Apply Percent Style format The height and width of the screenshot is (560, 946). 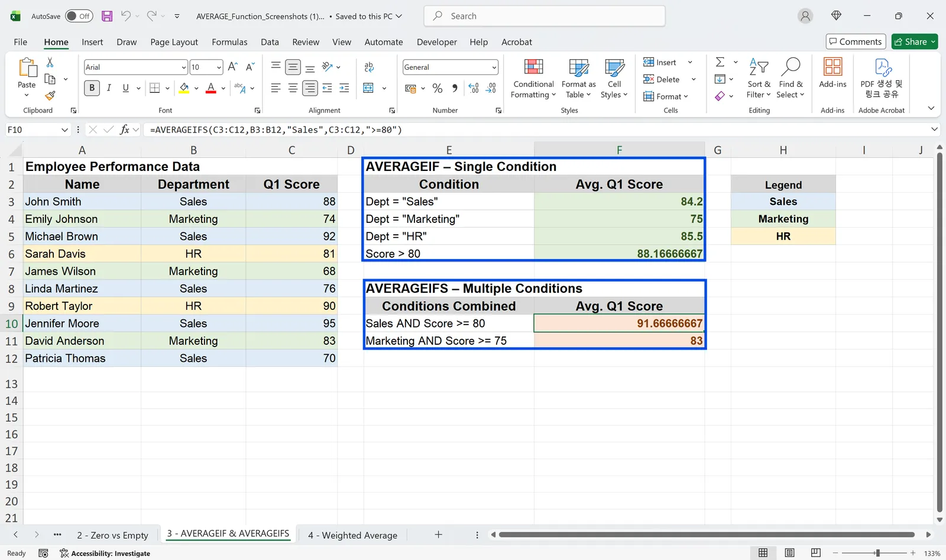[438, 88]
